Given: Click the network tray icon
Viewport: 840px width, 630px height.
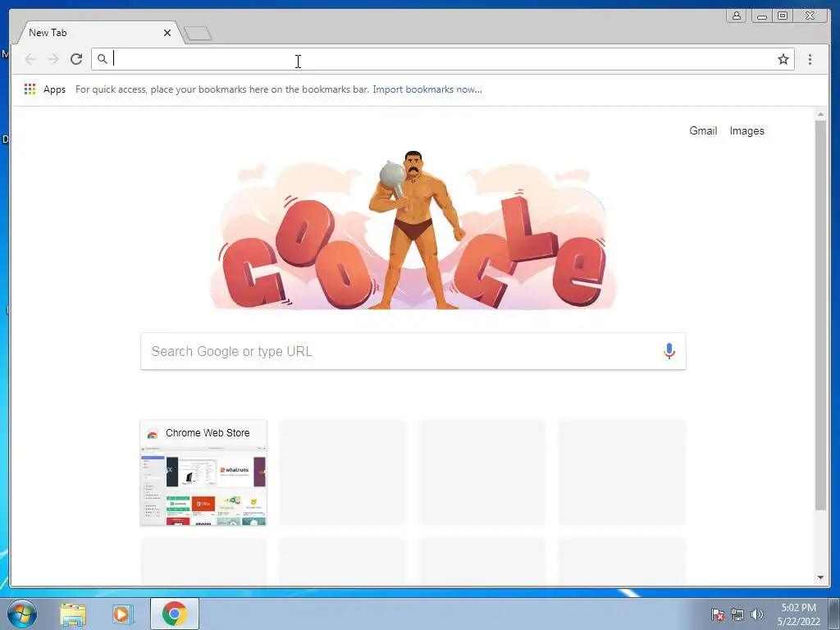Looking at the screenshot, I should (737, 614).
